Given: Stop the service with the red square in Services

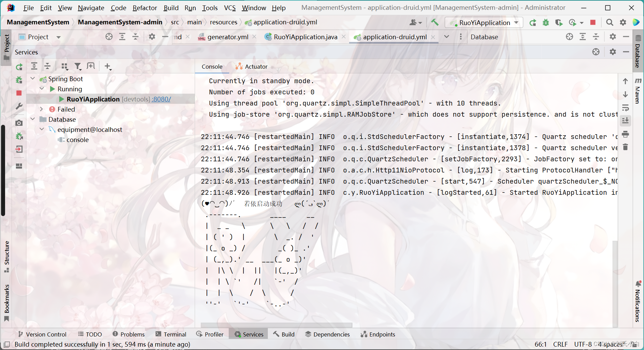Looking at the screenshot, I should pos(19,93).
